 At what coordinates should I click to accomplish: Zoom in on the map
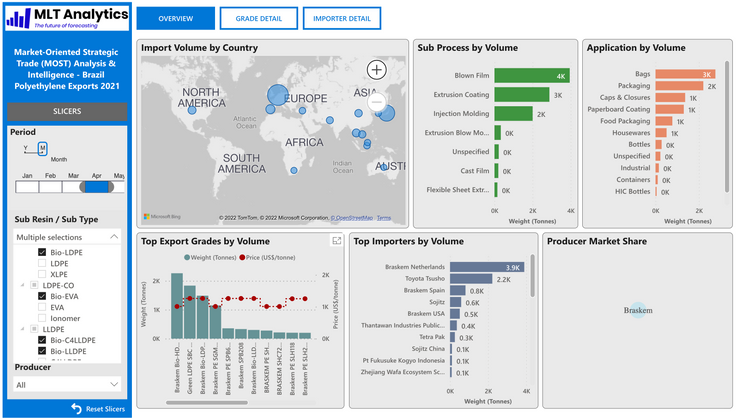click(x=376, y=70)
